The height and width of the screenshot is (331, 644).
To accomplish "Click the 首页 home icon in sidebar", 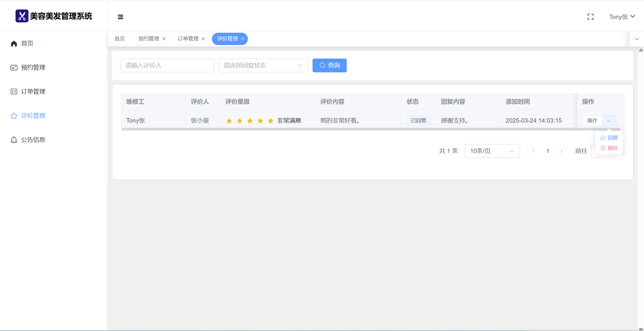I will click(14, 43).
